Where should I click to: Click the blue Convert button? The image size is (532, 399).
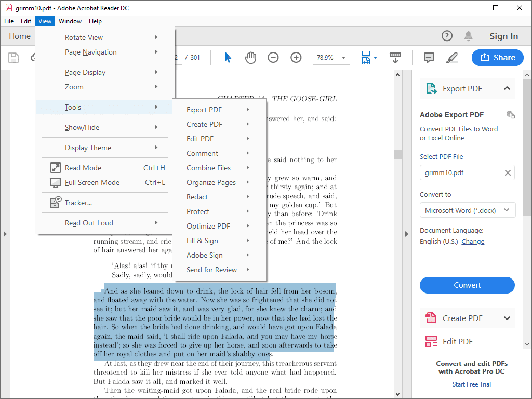coord(467,285)
